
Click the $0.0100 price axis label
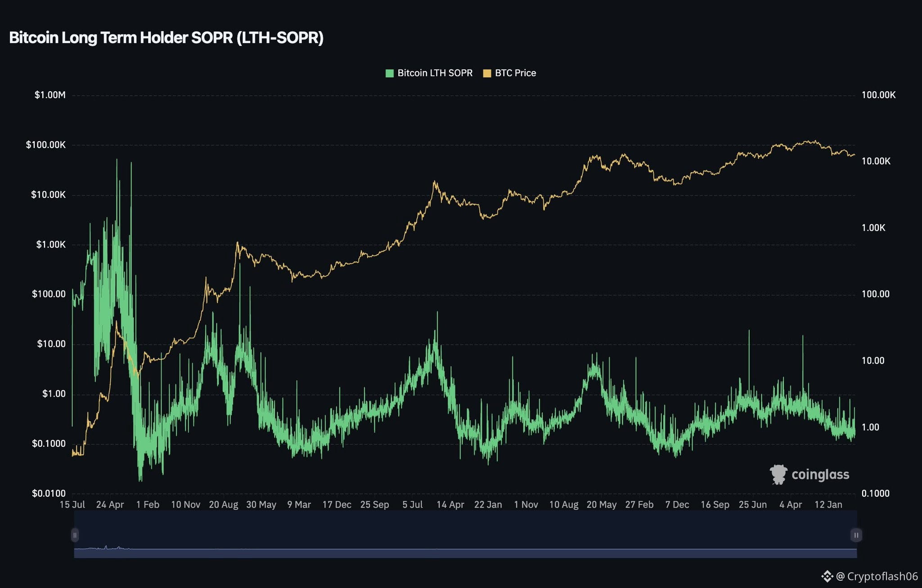49,494
